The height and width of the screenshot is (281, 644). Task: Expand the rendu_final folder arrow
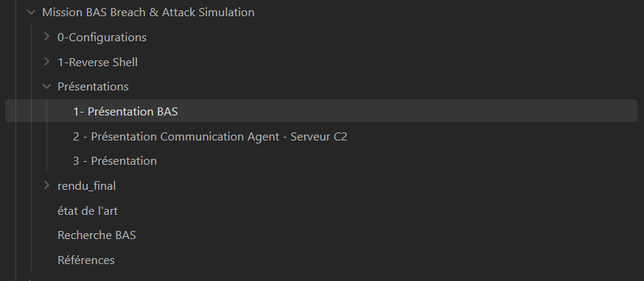tap(46, 185)
